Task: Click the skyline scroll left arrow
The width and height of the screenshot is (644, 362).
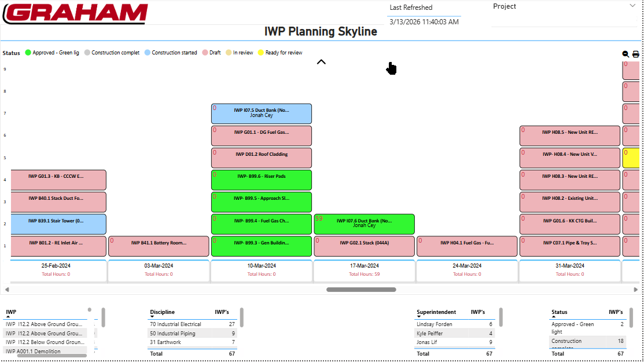Action: pyautogui.click(x=7, y=290)
